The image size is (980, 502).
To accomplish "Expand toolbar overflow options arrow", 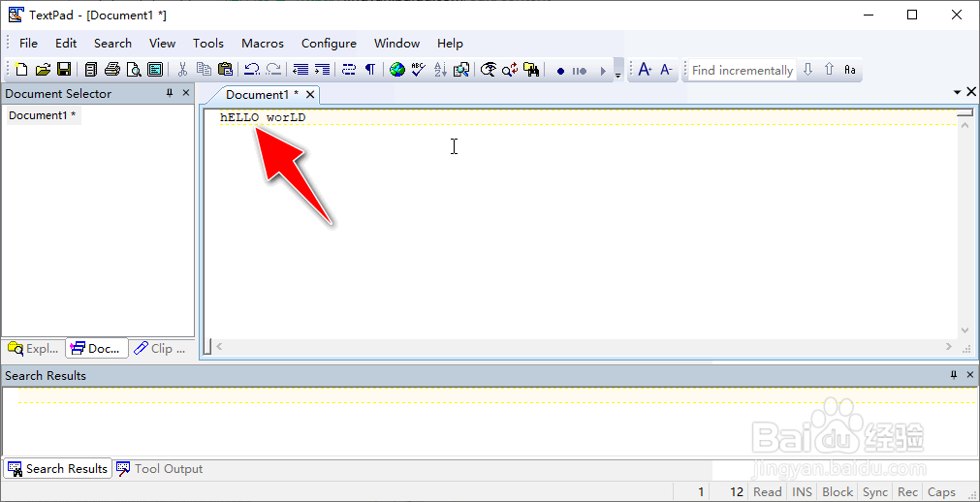I will click(618, 71).
